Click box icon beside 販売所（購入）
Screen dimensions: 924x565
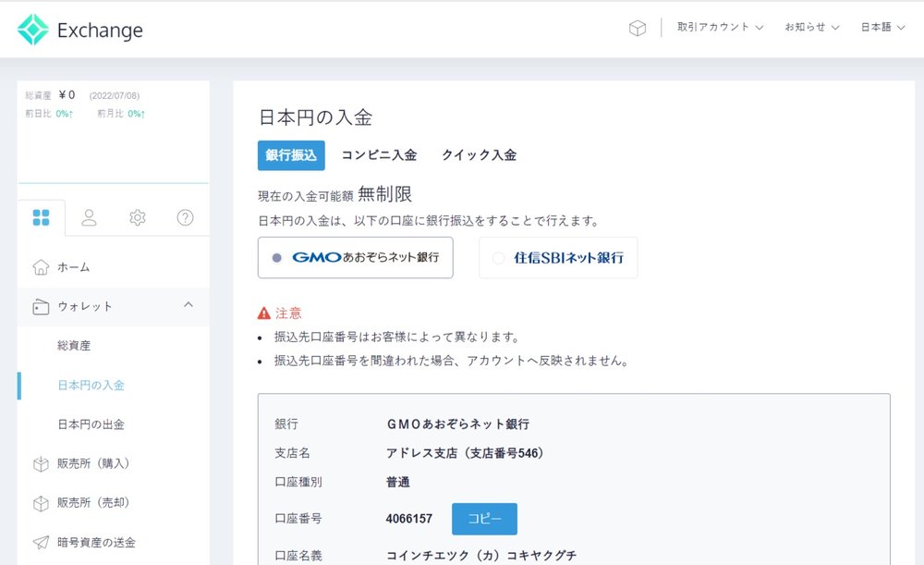coord(41,464)
